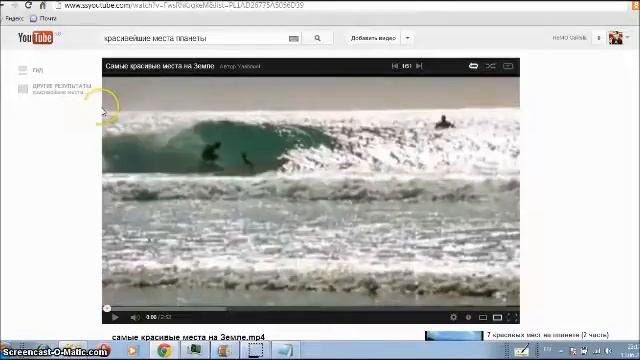Enter fullscreen mode in player
This screenshot has width=640, height=360.
click(x=512, y=317)
